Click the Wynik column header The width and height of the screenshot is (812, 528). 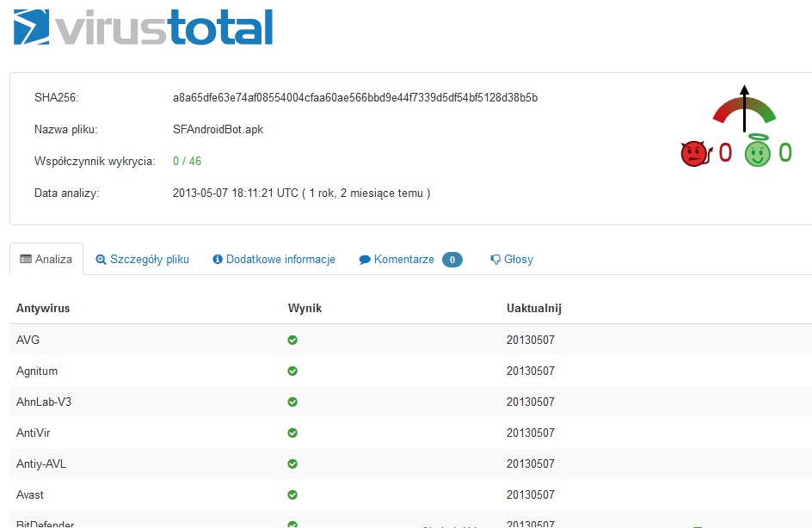click(304, 308)
